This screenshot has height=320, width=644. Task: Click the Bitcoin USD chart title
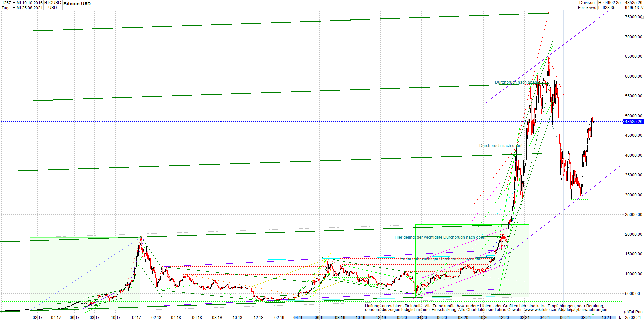(77, 4)
